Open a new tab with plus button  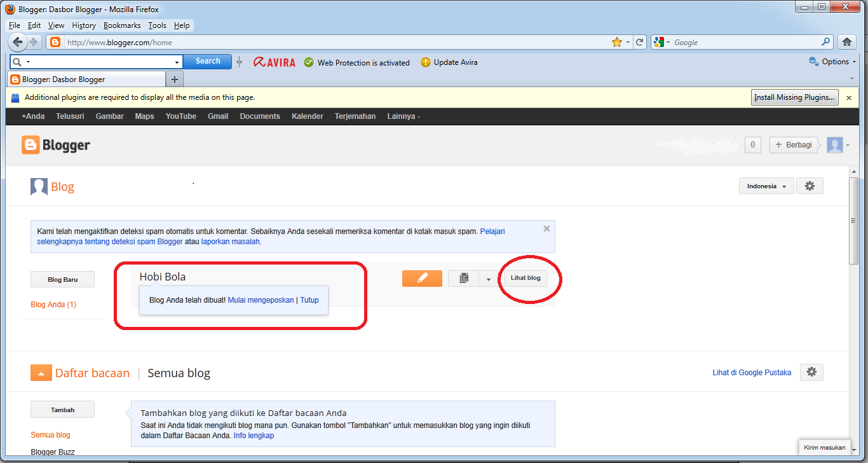pos(174,79)
